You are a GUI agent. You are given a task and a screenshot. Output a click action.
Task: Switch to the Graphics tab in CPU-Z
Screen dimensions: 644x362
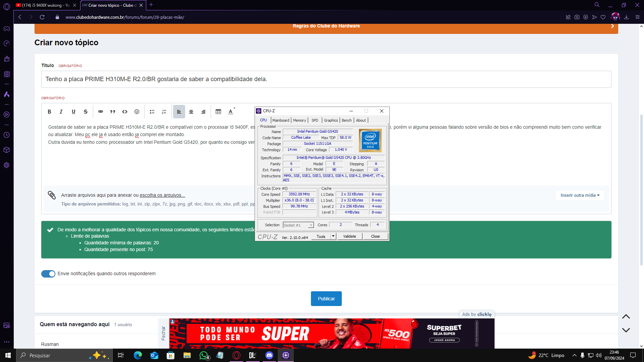tap(331, 120)
